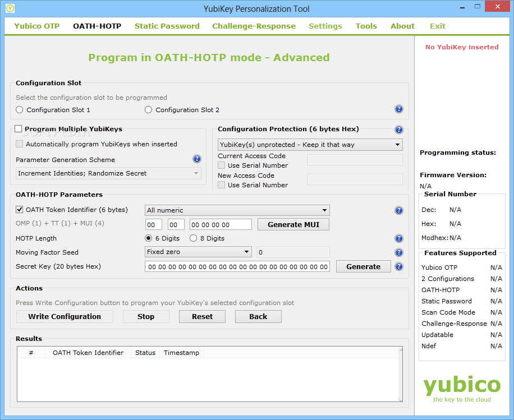Click the YubiKey app icon in title bar
Screen dimensions: 514x420
[10, 8]
